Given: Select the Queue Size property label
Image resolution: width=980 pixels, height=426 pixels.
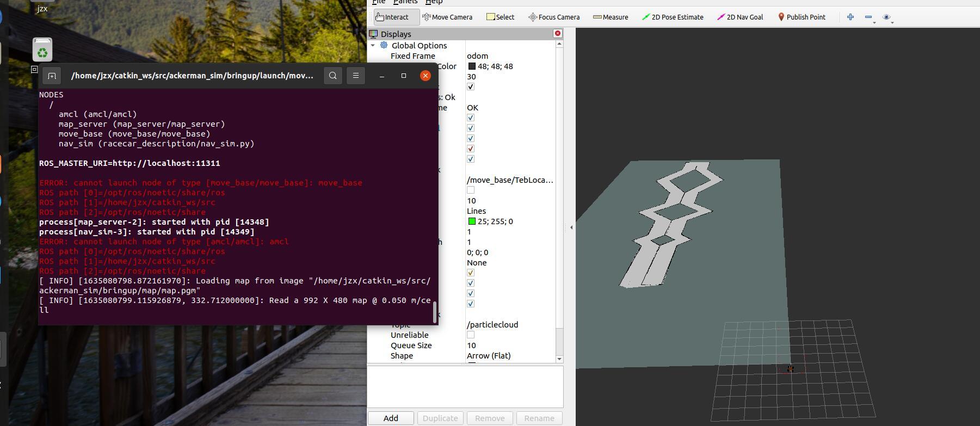Looking at the screenshot, I should click(x=411, y=345).
